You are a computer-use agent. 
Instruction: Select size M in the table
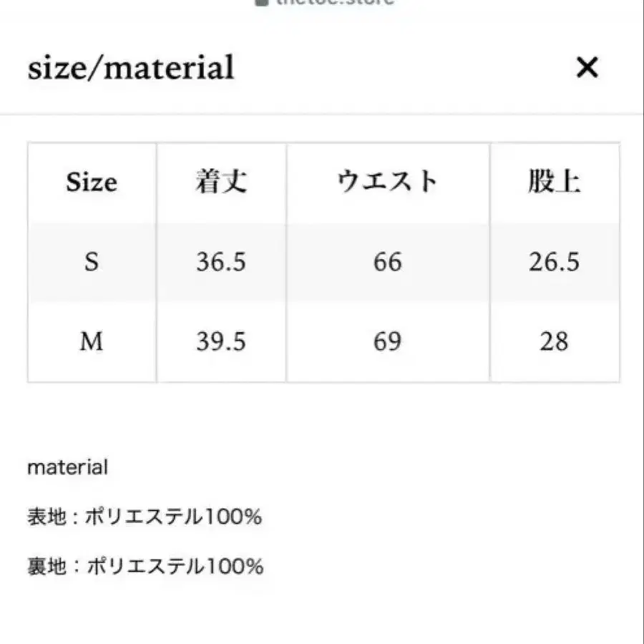tap(92, 341)
